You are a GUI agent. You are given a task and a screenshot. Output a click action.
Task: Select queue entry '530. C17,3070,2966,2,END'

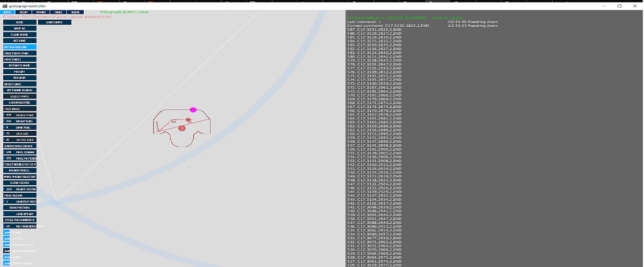pyautogui.click(x=375, y=249)
